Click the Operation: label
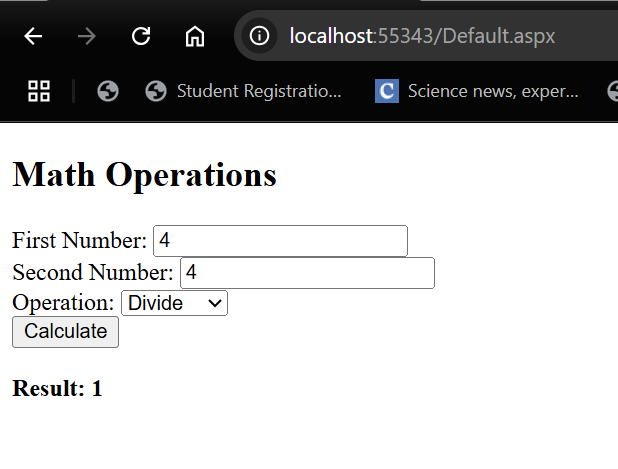 click(x=63, y=303)
